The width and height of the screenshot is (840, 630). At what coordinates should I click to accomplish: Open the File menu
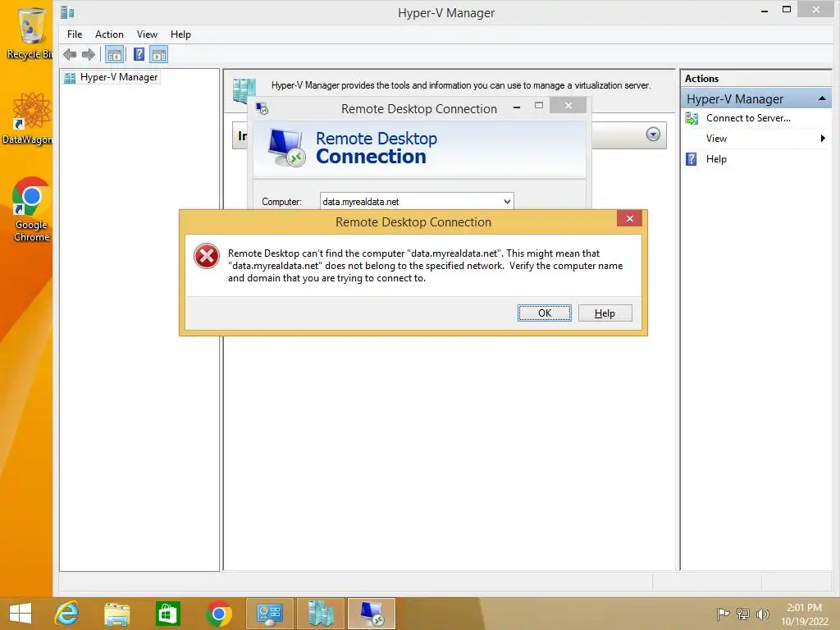click(x=75, y=34)
